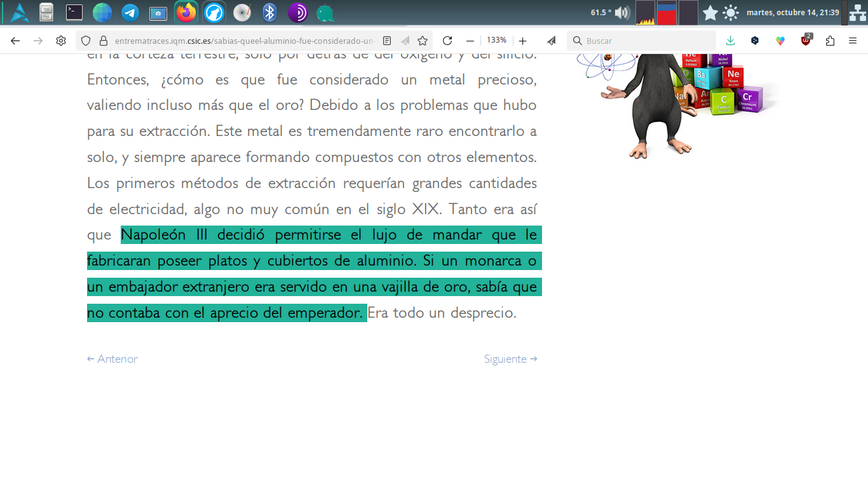Open the browser settings gear
Screen dimensions: 868x488
(61, 41)
